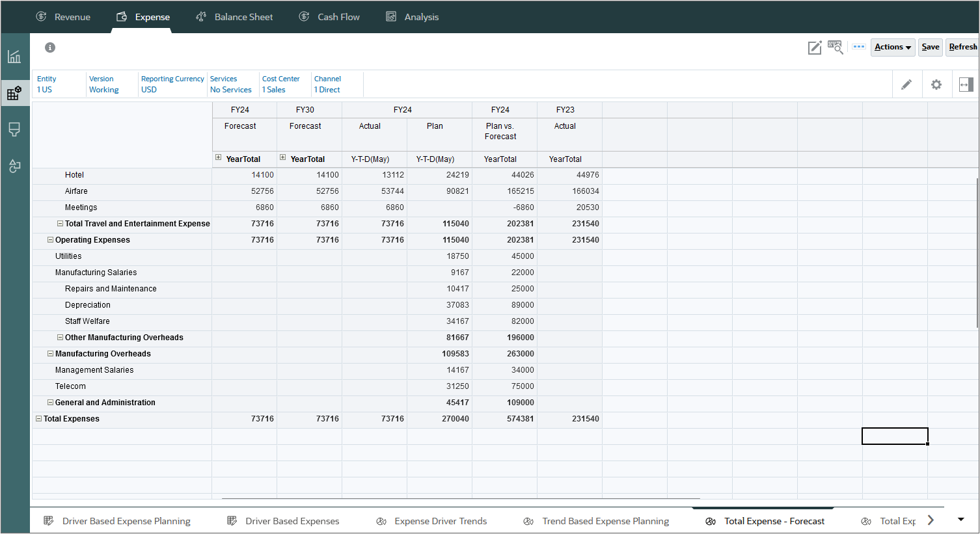980x534 pixels.
Task: Click the information icon
Action: point(50,47)
